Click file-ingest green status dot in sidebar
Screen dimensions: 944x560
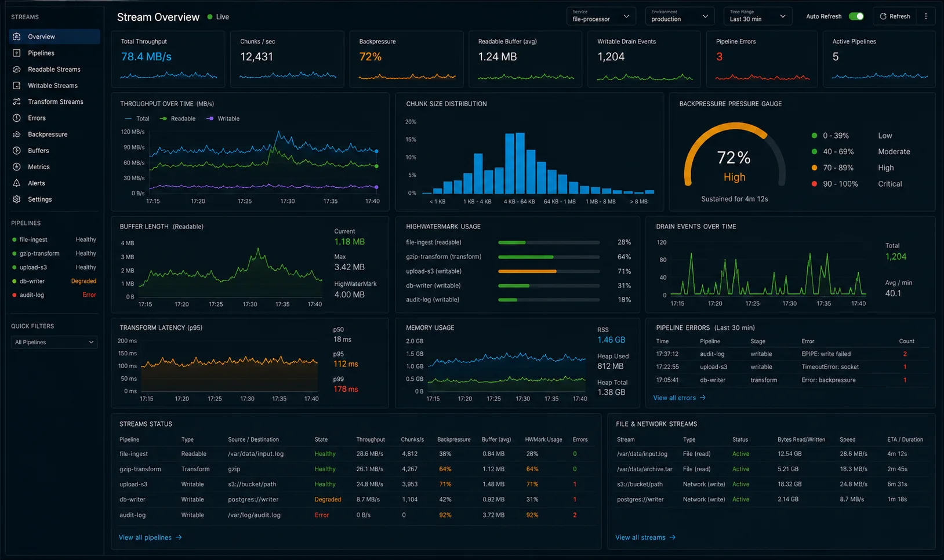pos(14,239)
